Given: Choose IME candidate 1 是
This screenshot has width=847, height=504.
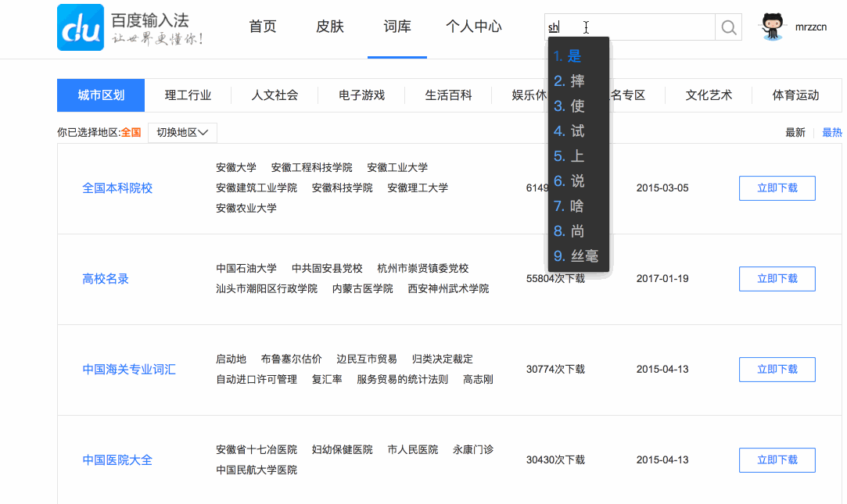Looking at the screenshot, I should [x=579, y=55].
